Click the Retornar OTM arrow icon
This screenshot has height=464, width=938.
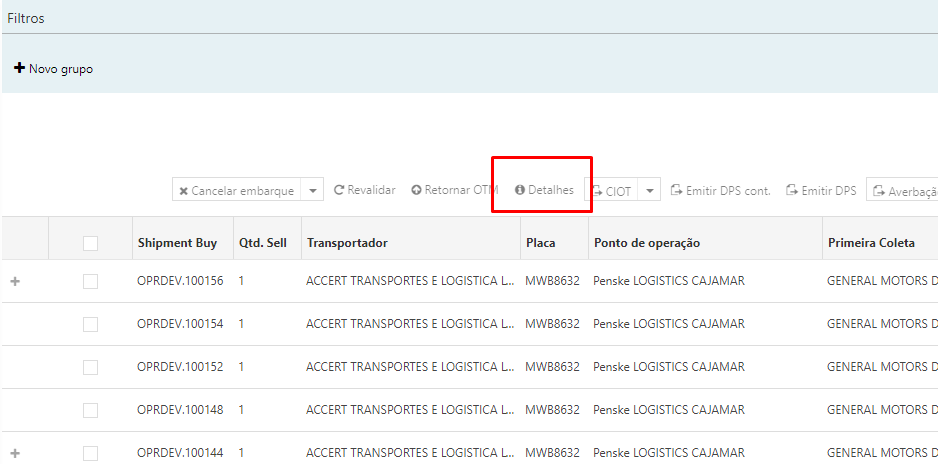416,190
